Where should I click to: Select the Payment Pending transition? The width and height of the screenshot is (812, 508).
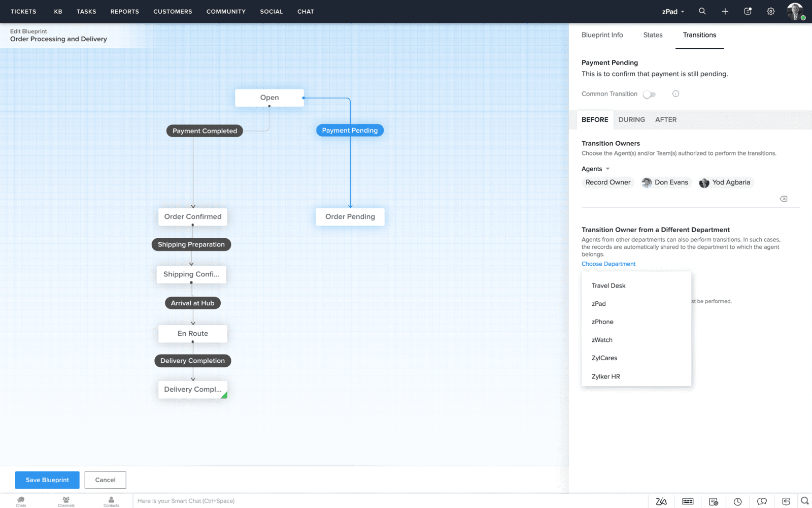coord(350,131)
